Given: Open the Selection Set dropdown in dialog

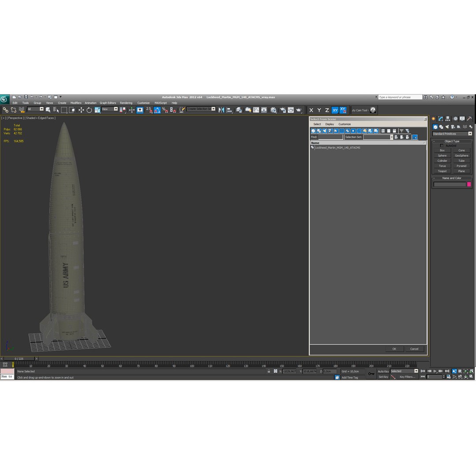Looking at the screenshot, I should coord(378,137).
